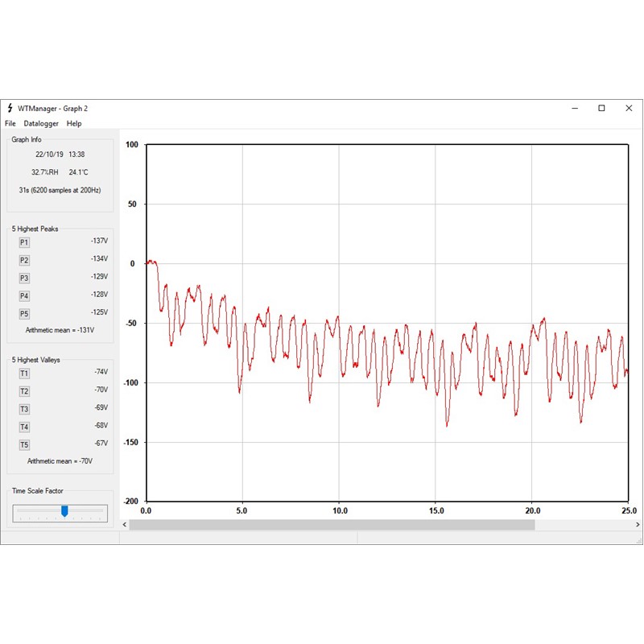Maximize the WTManager window
This screenshot has width=644, height=644.
(601, 109)
